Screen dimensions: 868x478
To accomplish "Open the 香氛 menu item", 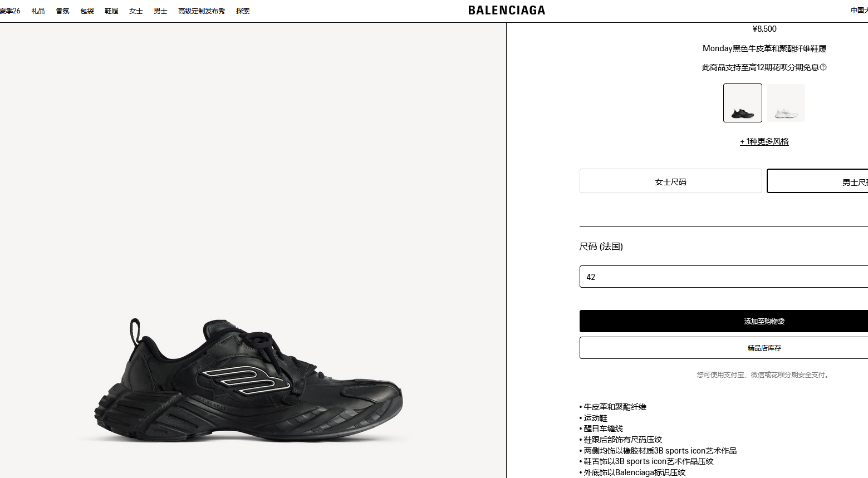I will tap(62, 11).
